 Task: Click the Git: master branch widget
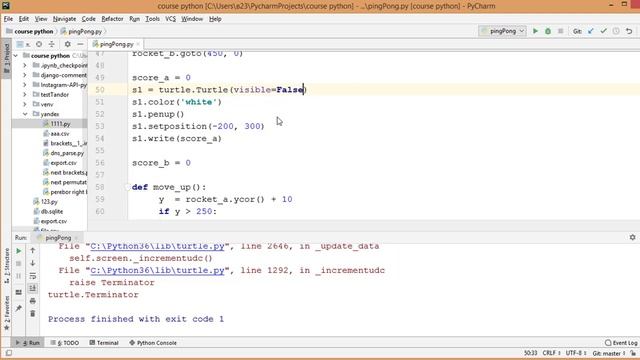608,353
